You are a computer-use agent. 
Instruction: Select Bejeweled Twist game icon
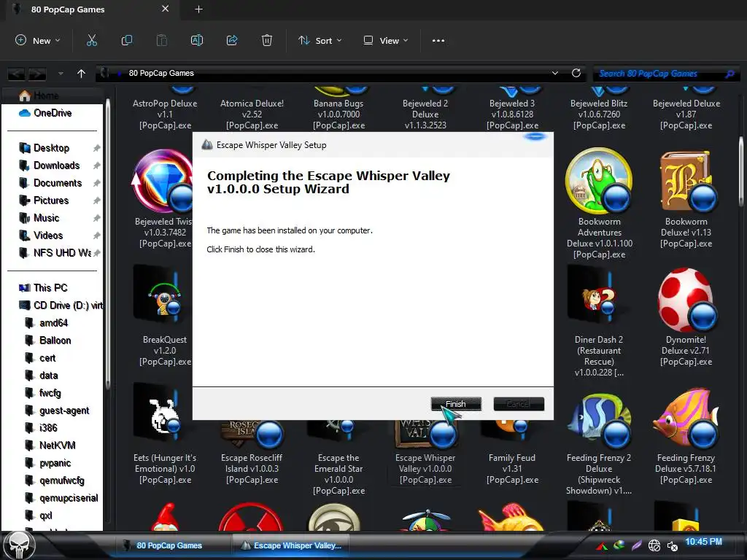pos(162,181)
